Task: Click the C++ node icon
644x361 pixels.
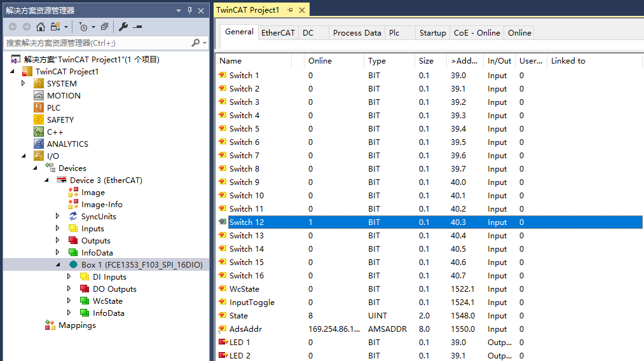Action: [39, 132]
